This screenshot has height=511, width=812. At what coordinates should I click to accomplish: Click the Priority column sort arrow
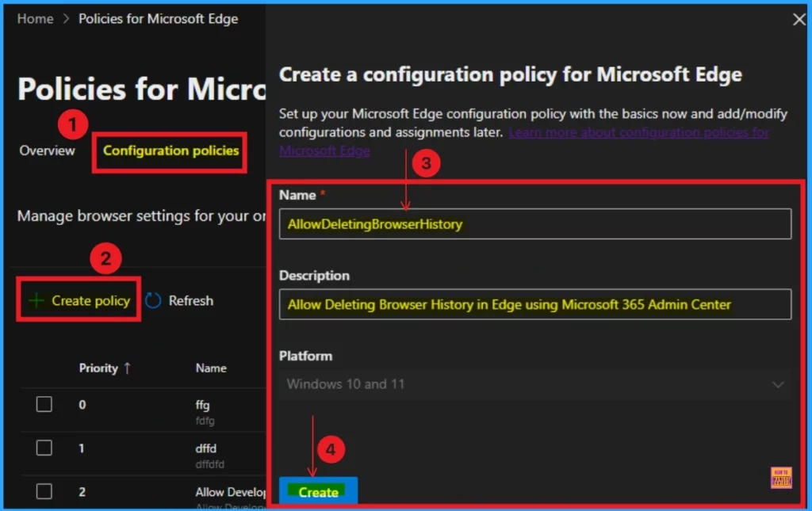pos(127,368)
